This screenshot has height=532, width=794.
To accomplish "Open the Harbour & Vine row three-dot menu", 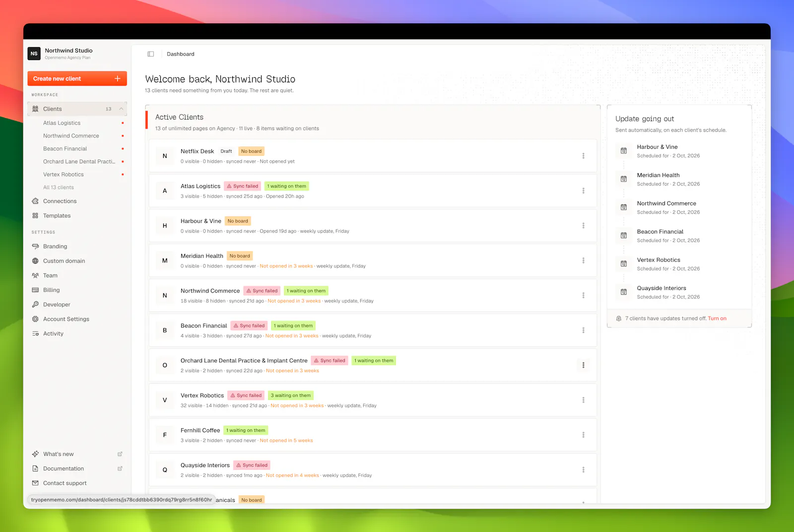I will coord(583,226).
